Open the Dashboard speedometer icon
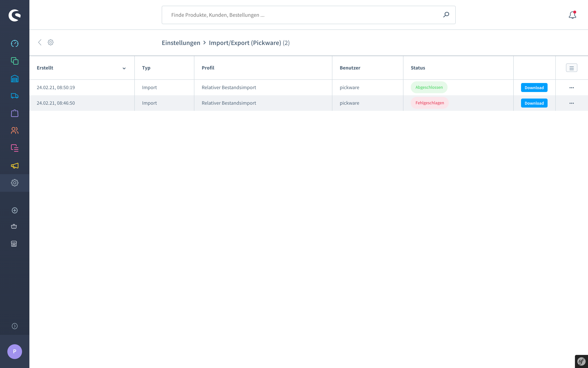 tap(14, 43)
